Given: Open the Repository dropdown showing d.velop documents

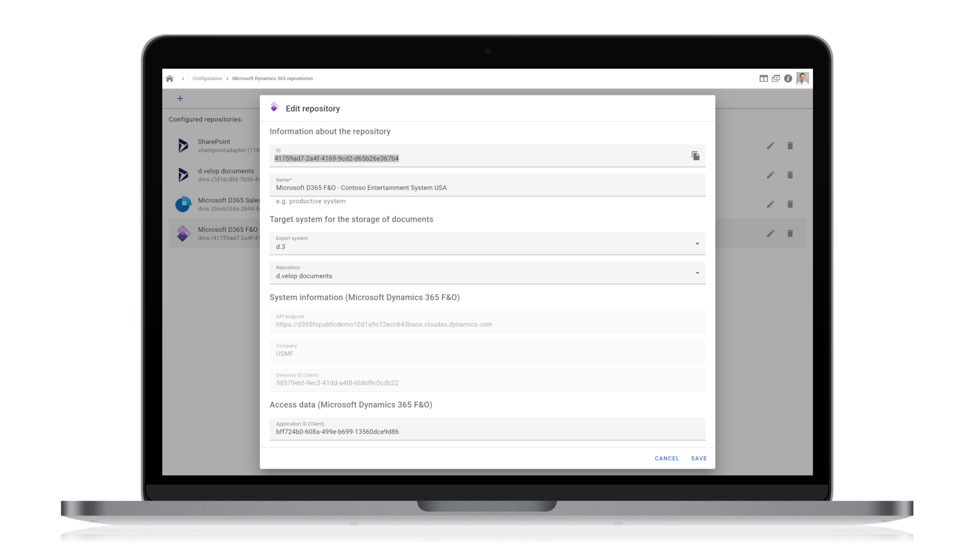Looking at the screenshot, I should click(x=697, y=273).
